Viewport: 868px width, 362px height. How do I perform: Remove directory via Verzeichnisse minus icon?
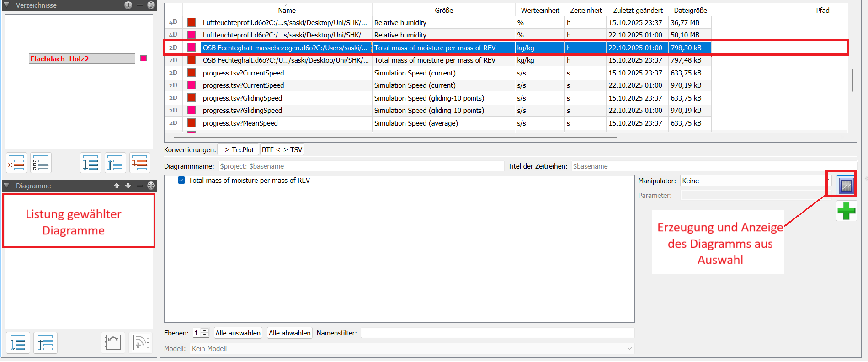pos(140,5)
